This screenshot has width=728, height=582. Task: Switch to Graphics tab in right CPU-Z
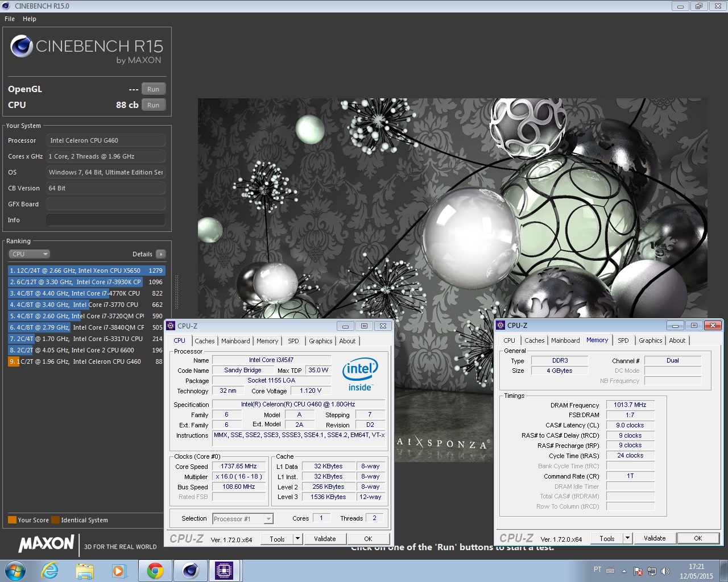click(x=651, y=340)
